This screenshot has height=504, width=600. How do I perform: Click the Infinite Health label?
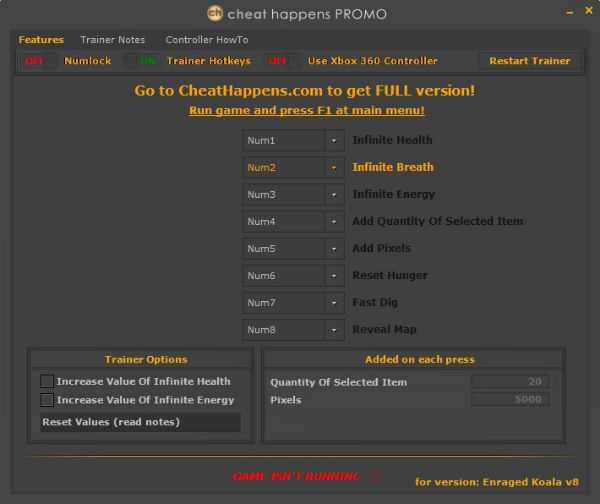392,140
